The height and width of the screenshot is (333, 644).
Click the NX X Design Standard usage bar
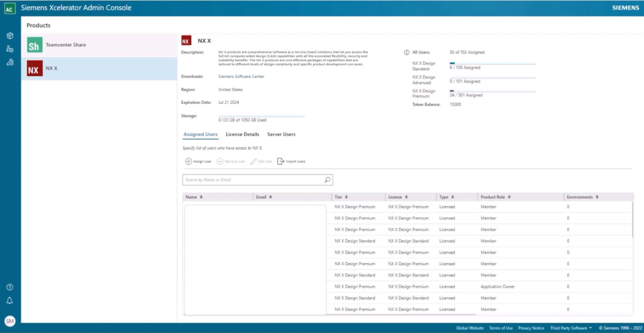[492, 64]
